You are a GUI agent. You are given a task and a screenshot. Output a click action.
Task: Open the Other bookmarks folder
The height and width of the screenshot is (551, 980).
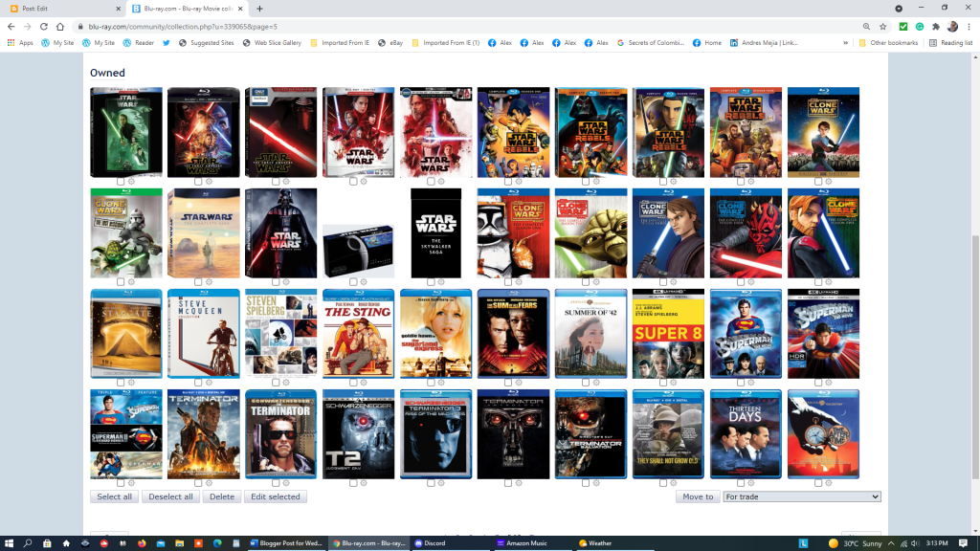coord(889,43)
